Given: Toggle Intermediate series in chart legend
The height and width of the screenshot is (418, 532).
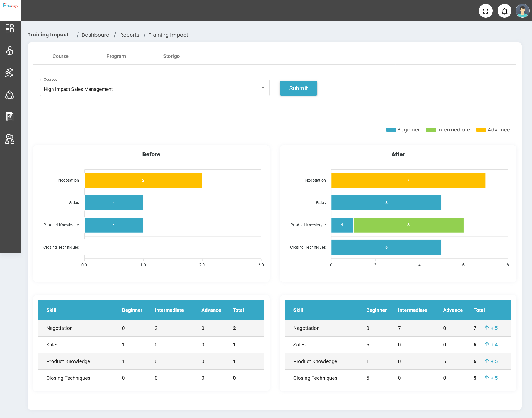Looking at the screenshot, I should coord(448,130).
